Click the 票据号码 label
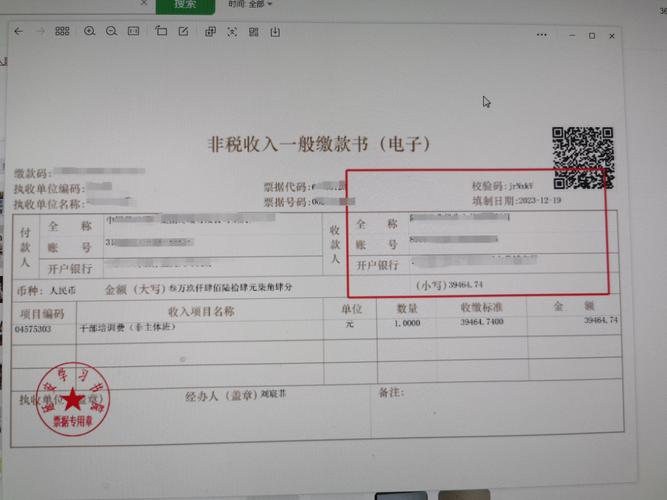Screen dimensions: 667x500 point(287,202)
